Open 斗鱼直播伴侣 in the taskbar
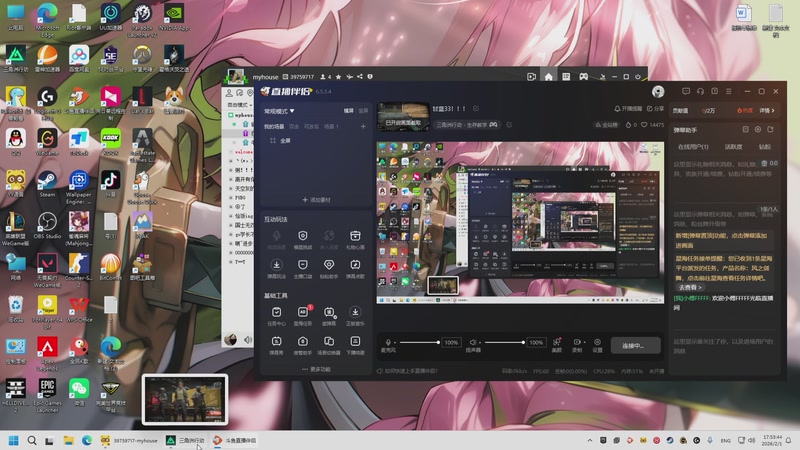This screenshot has width=800, height=450. pos(235,440)
